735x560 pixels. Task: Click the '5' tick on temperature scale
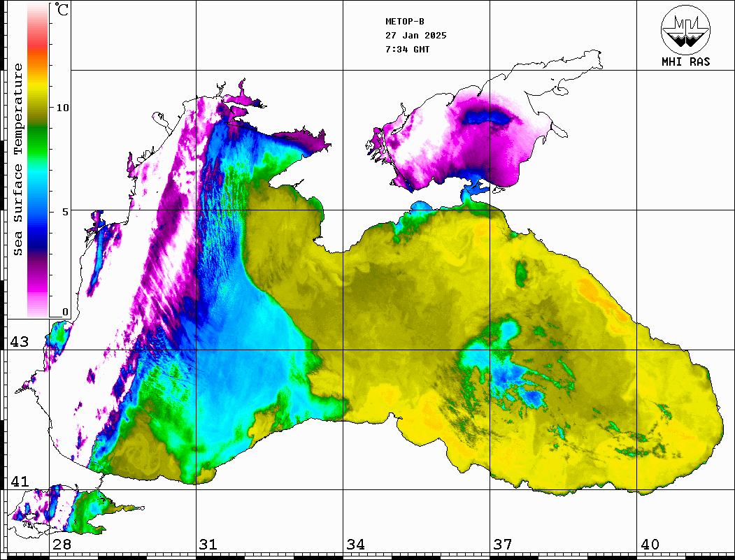(x=65, y=212)
